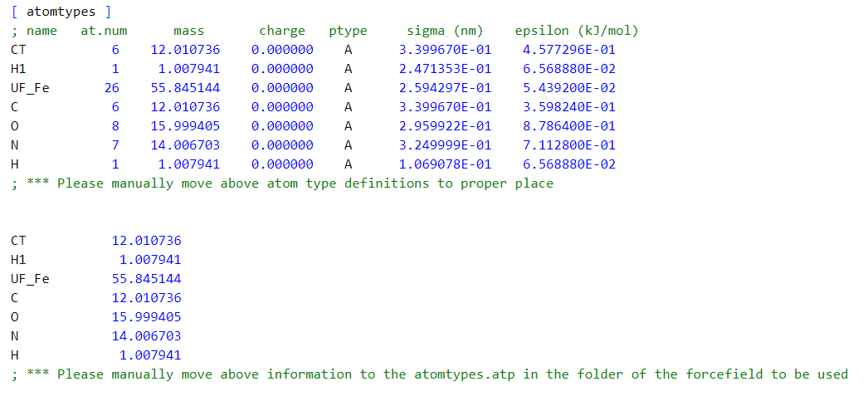Click the atomic number 8 for oxygen
Screen dimensions: 868x401
point(115,126)
